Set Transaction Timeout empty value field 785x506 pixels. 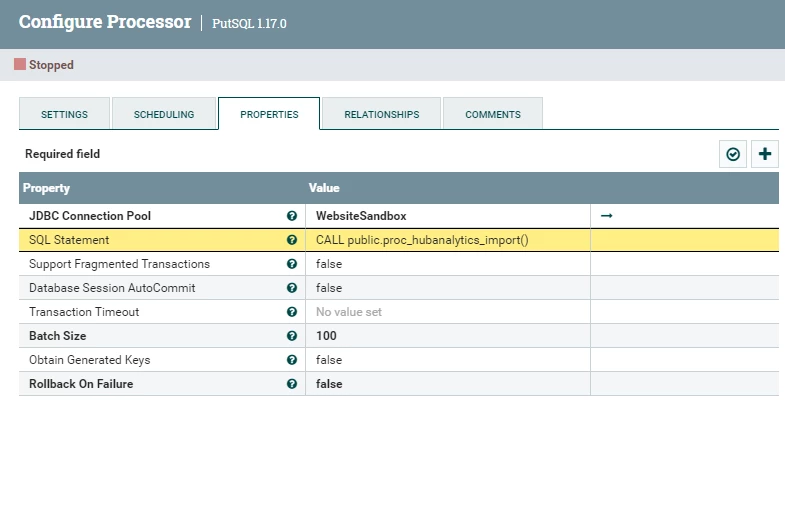point(448,312)
